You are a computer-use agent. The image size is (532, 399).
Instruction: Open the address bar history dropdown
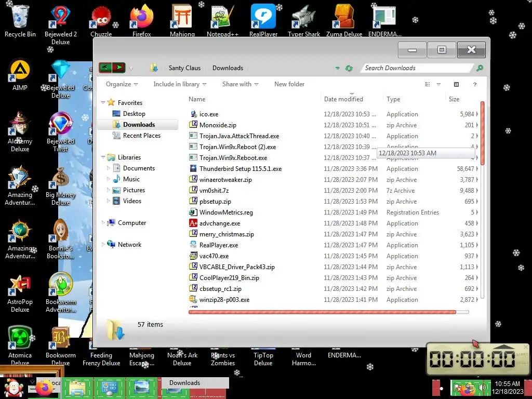[x=337, y=68]
